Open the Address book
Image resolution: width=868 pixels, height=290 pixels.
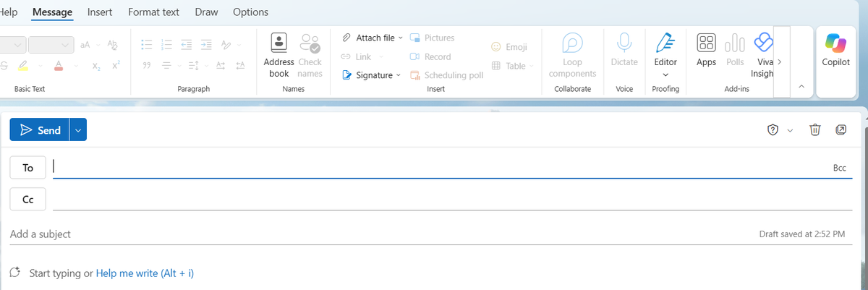(278, 55)
